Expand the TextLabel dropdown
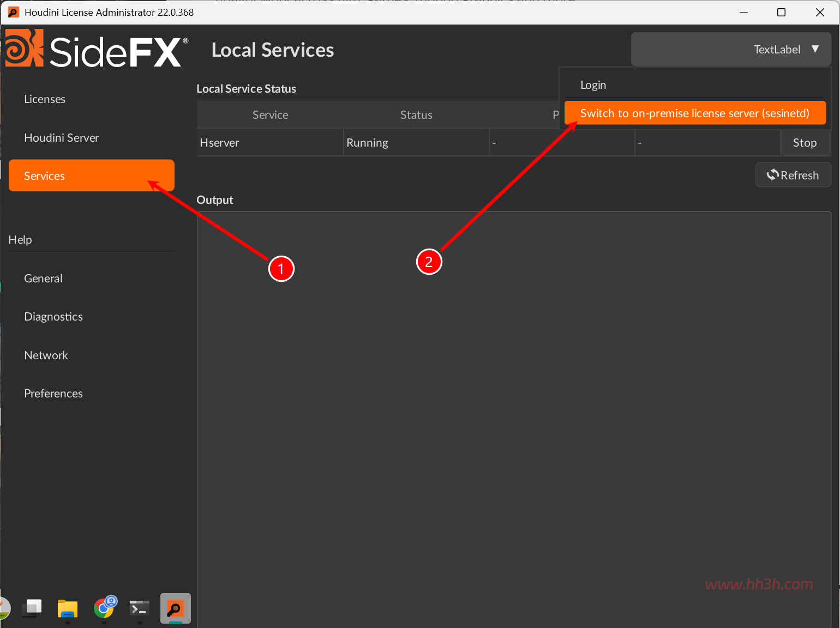 coord(731,49)
